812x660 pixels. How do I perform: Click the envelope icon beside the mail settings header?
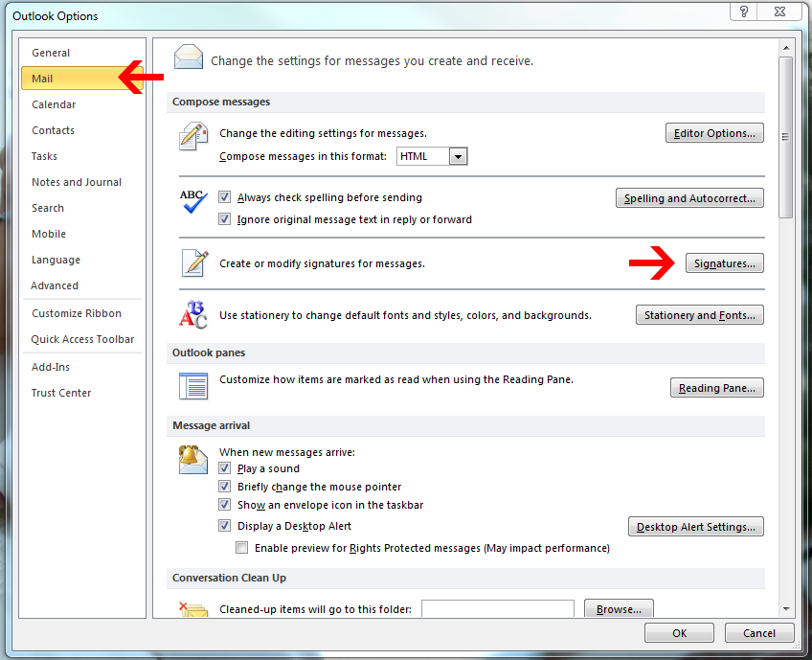pos(189,57)
